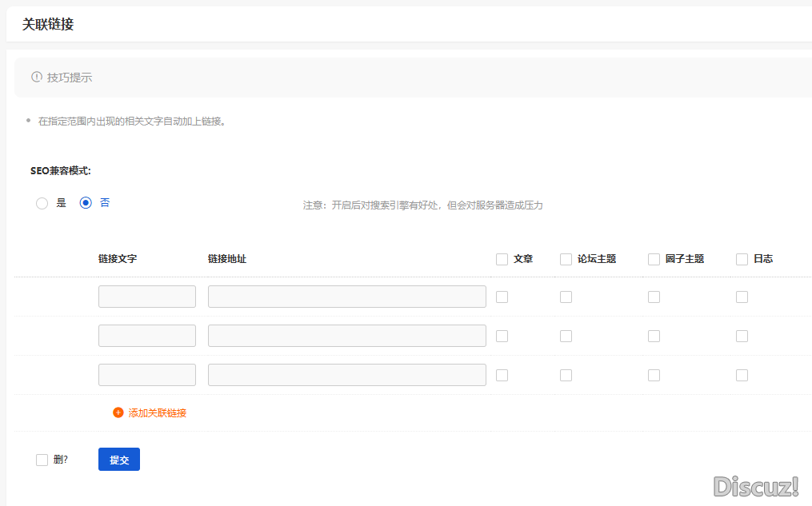Click the Discuz! logo
This screenshot has height=506, width=812.
[x=756, y=485]
